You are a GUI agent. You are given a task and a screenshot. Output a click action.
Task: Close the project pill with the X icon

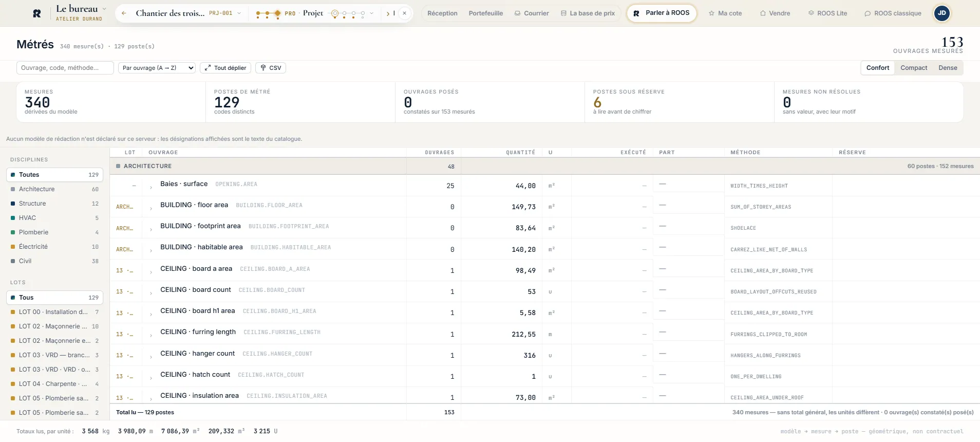(405, 13)
